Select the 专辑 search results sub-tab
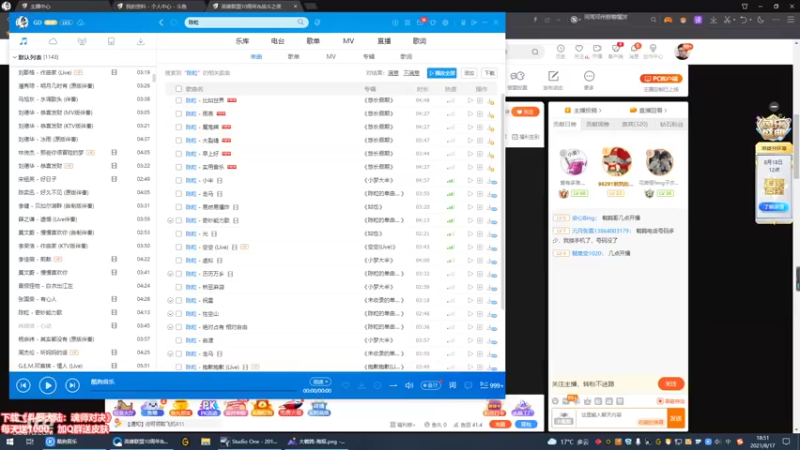The width and height of the screenshot is (800, 450). (369, 57)
